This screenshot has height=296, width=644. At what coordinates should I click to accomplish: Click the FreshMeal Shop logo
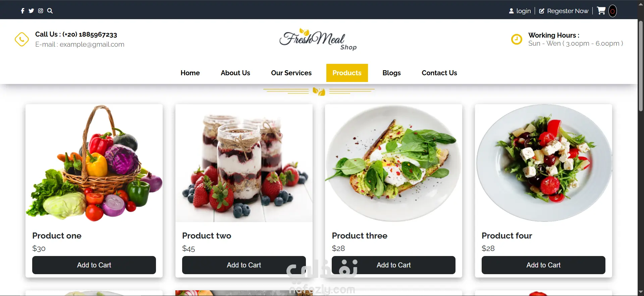click(318, 39)
